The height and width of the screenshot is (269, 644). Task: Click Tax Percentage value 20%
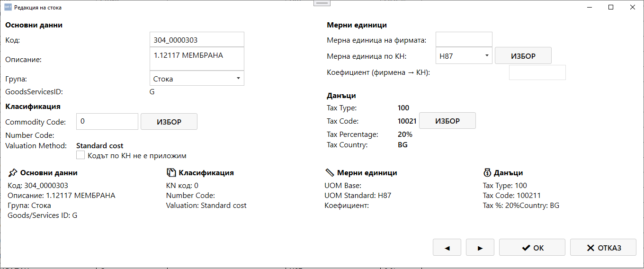tap(405, 134)
